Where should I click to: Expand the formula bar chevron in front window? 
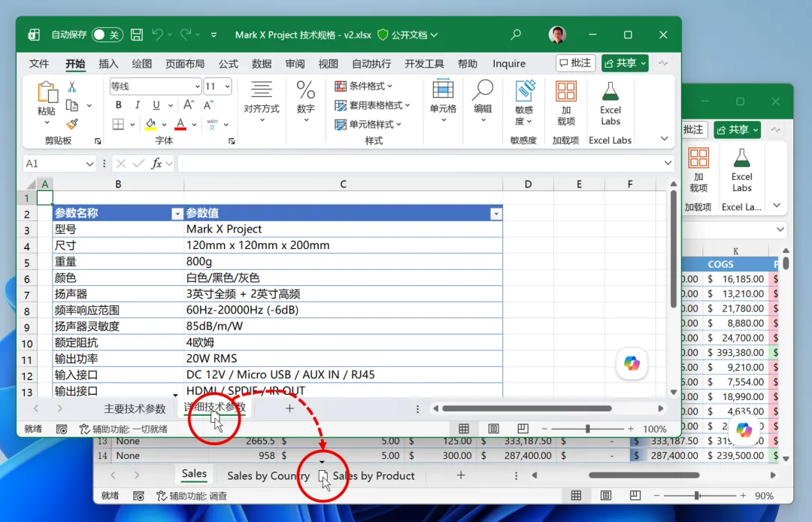click(x=668, y=163)
